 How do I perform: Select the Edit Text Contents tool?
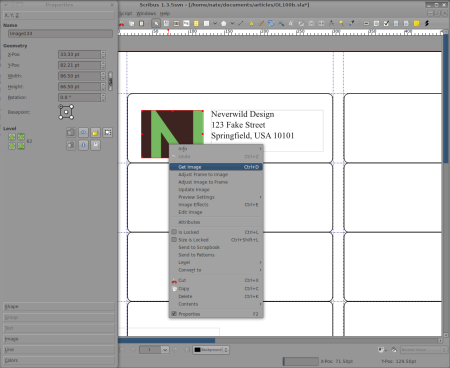[x=291, y=23]
